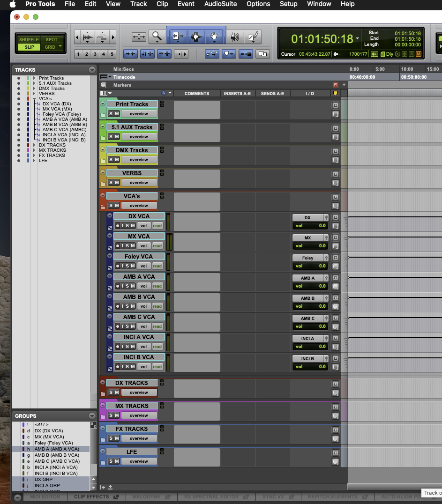Screen dimensions: 442x504
Task: Click the INCI B VCA vol view button
Action: (x=144, y=367)
